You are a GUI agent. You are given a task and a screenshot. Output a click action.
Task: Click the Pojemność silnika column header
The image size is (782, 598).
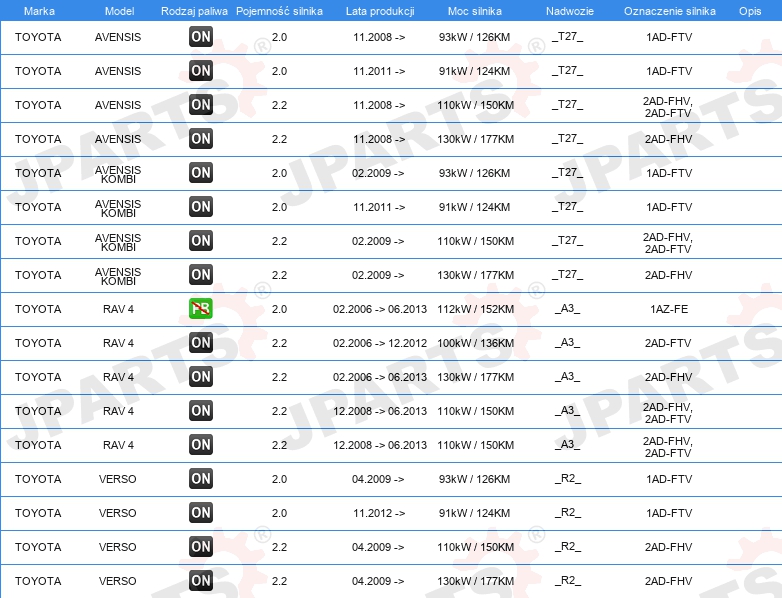coord(279,11)
